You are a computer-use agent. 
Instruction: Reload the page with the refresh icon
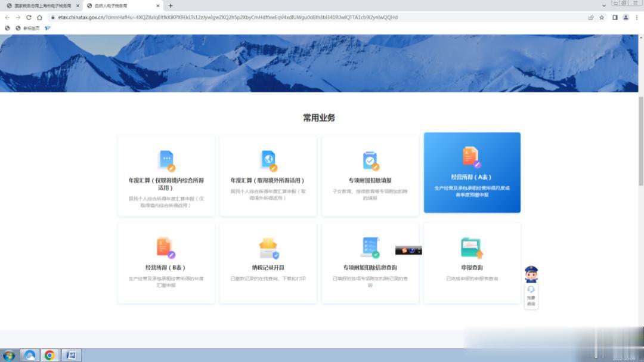coord(29,17)
